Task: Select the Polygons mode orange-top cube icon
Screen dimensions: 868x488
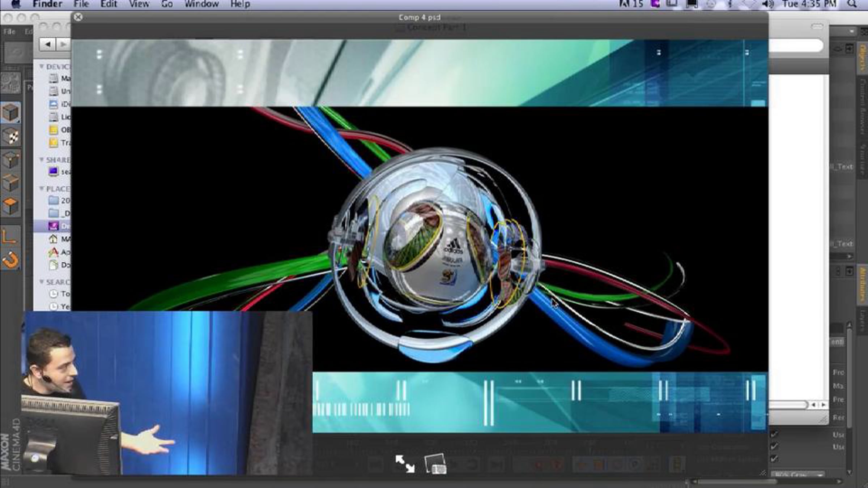Action: (x=10, y=206)
